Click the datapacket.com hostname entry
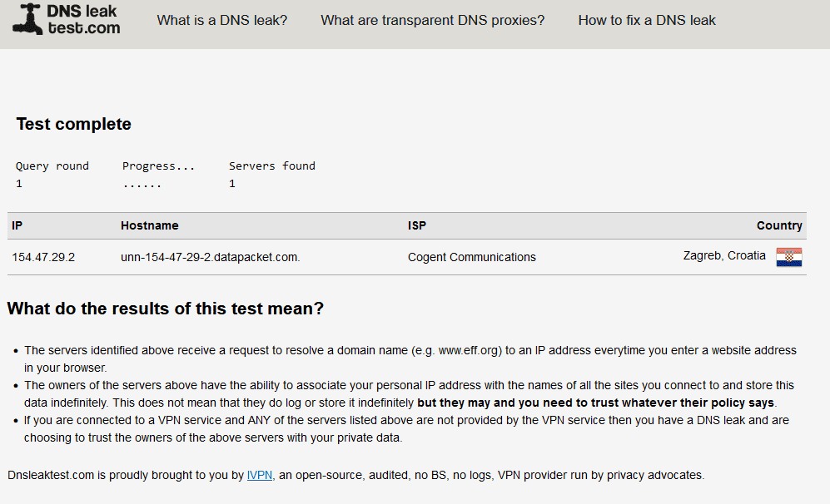This screenshot has width=830, height=504. click(210, 258)
